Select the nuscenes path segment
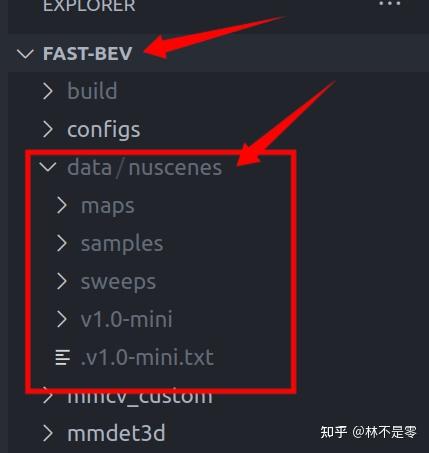Screen dimensions: 429x453 (x=175, y=168)
